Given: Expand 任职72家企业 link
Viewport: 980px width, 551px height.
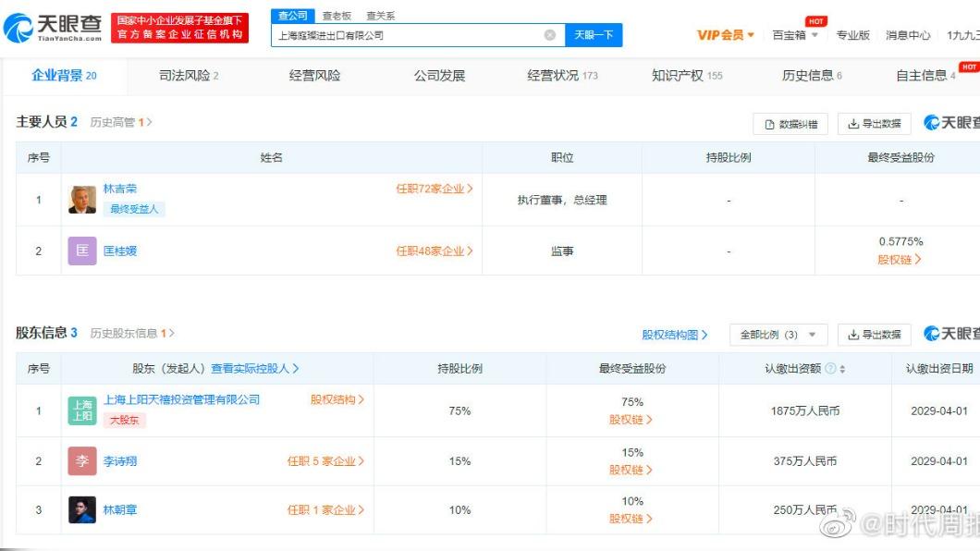Looking at the screenshot, I should 435,189.
